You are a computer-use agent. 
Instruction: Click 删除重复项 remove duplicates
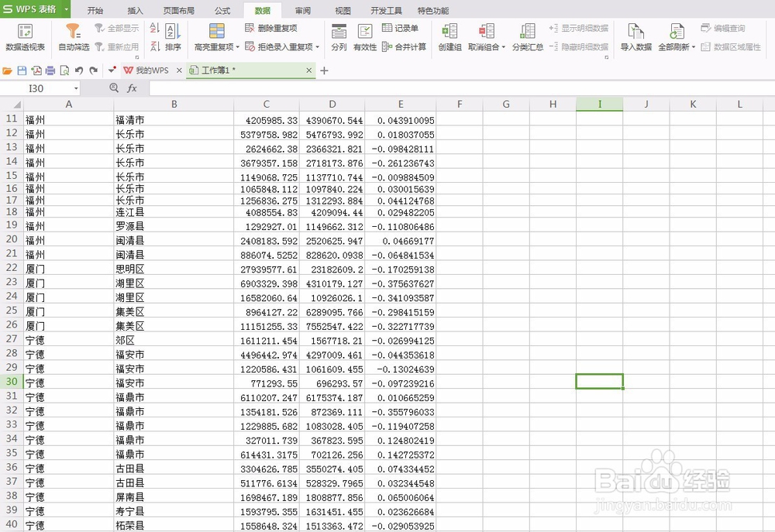[270, 28]
